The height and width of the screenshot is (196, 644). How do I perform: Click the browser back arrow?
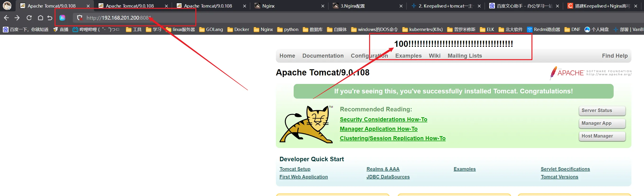click(x=6, y=18)
